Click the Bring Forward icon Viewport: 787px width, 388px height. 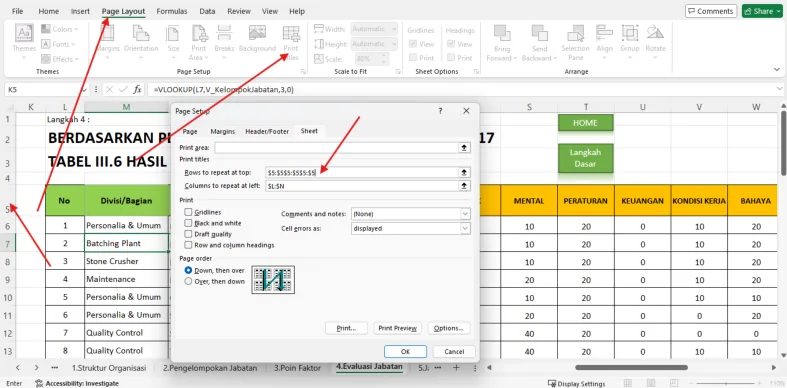(502, 33)
